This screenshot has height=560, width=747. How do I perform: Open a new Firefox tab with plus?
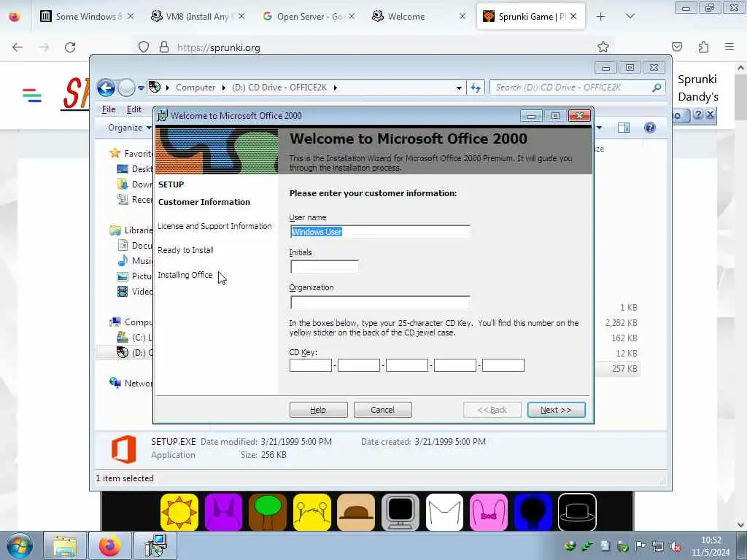tap(601, 17)
